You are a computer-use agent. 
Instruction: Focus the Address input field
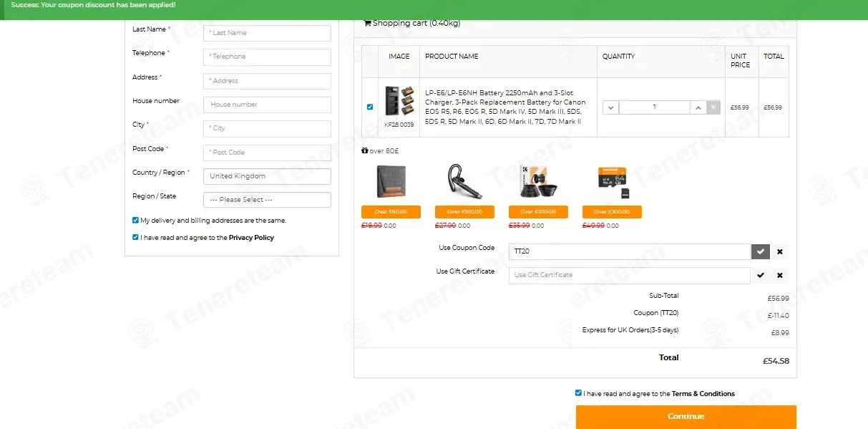tap(267, 81)
